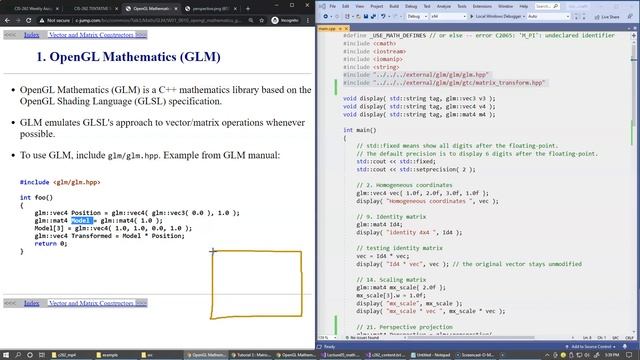
Task: Follow the bottom Index link
Action: tap(31, 303)
